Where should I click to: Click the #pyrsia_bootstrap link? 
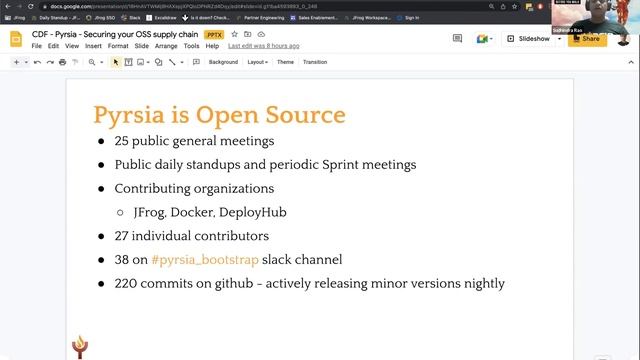(x=205, y=260)
